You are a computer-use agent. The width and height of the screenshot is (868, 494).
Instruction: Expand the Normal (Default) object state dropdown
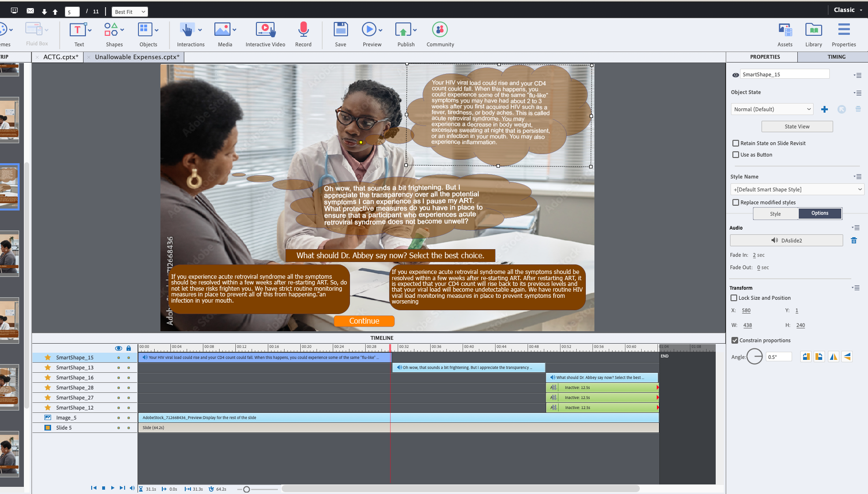click(x=772, y=109)
